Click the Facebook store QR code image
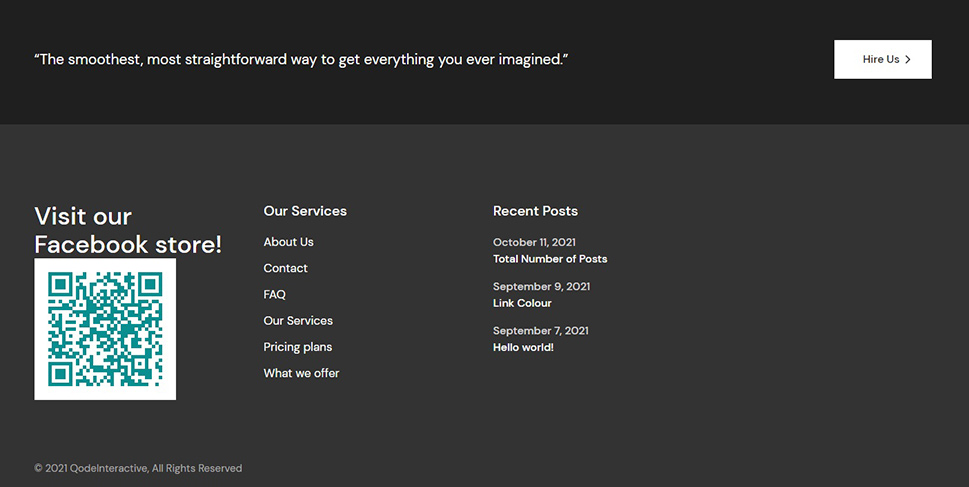The width and height of the screenshot is (969, 487). (x=105, y=329)
